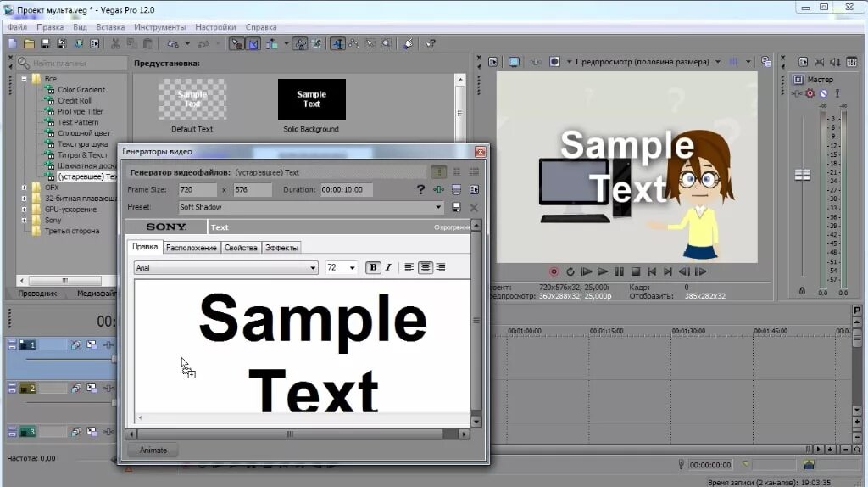The height and width of the screenshot is (487, 868).
Task: Close the Генераторы видео dialog
Action: [480, 152]
